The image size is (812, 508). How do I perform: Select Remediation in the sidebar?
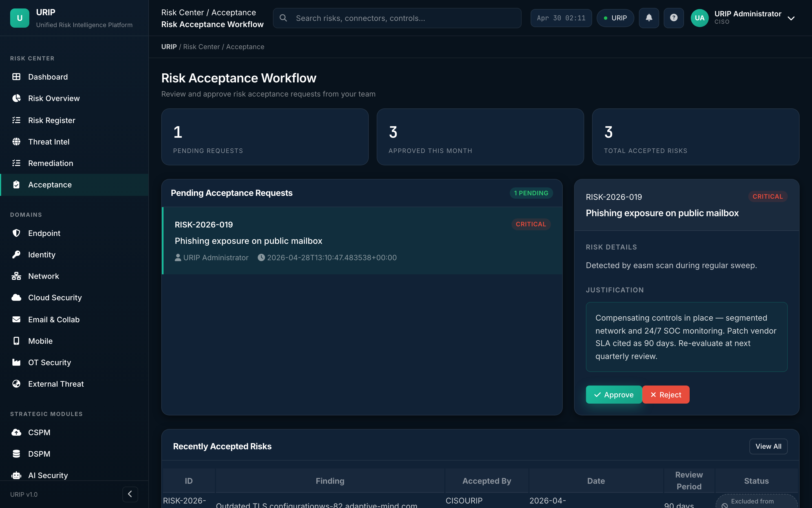pyautogui.click(x=74, y=163)
